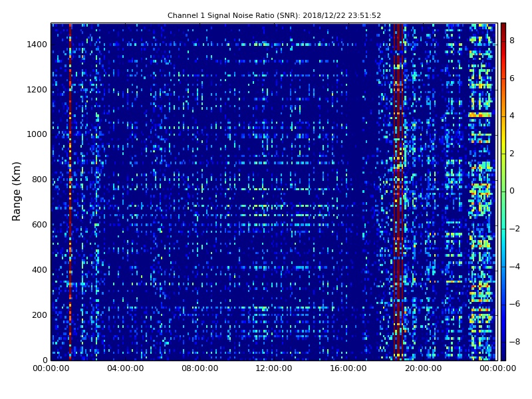Click the 08:00:00 time axis label
The width and height of the screenshot is (532, 399).
pos(200,368)
